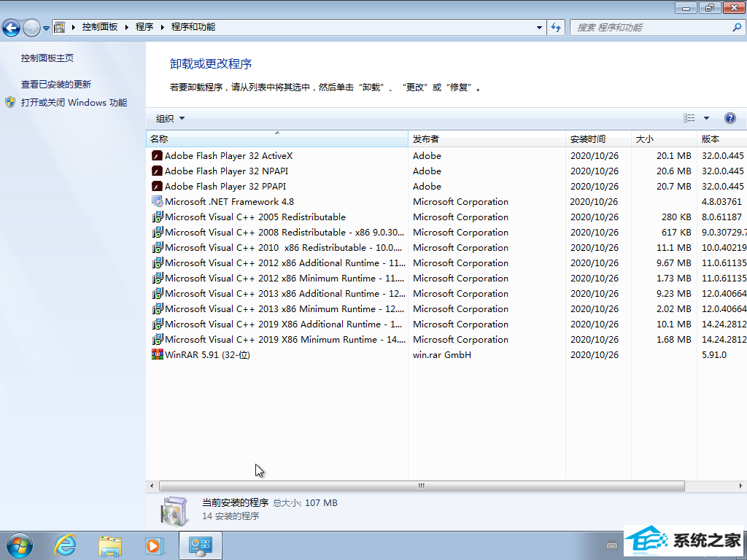
Task: Click the 4.8.03761 version cell
Action: click(721, 201)
